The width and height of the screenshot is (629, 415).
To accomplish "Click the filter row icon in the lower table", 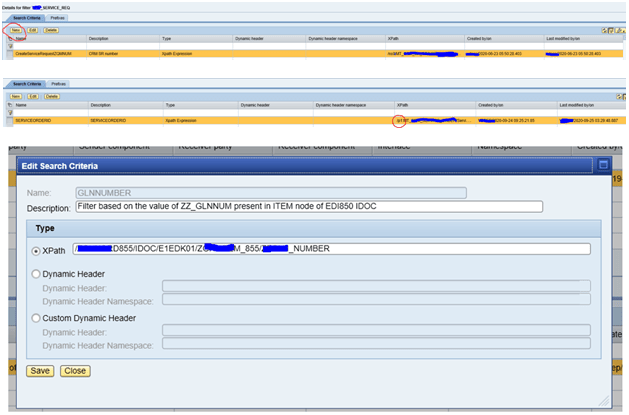I will (x=10, y=111).
